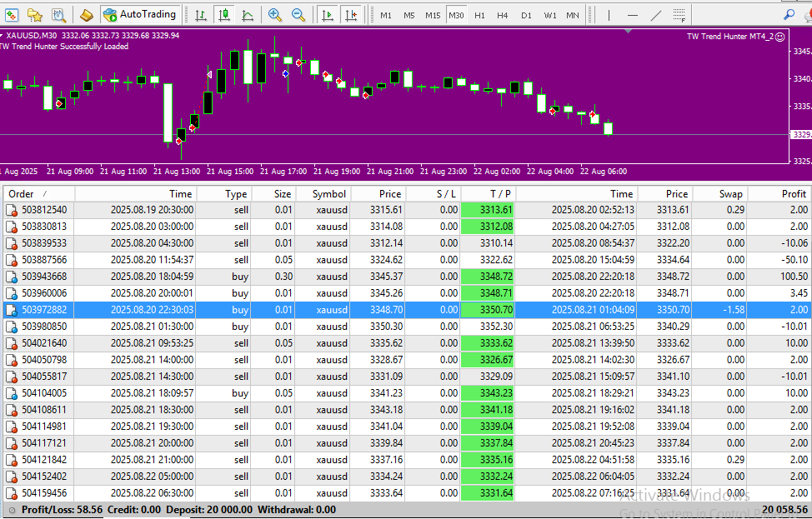
Task: Click the balance total 20 058.56
Action: click(x=785, y=510)
